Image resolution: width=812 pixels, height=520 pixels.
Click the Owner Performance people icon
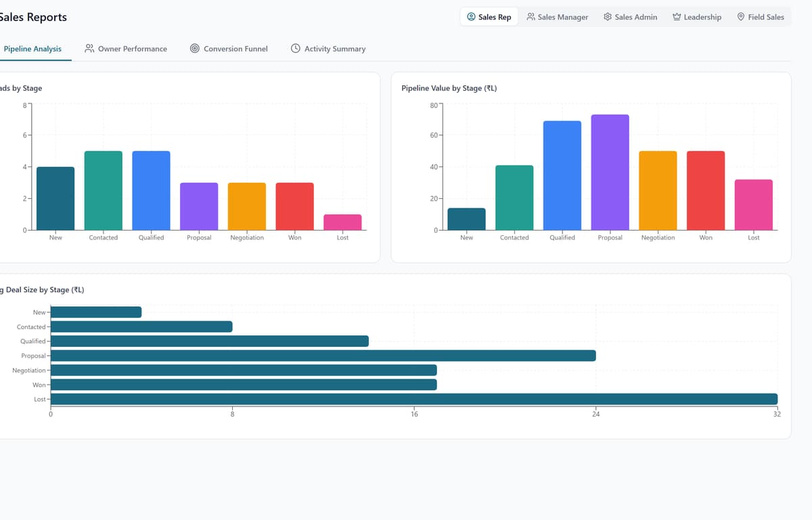click(x=89, y=49)
